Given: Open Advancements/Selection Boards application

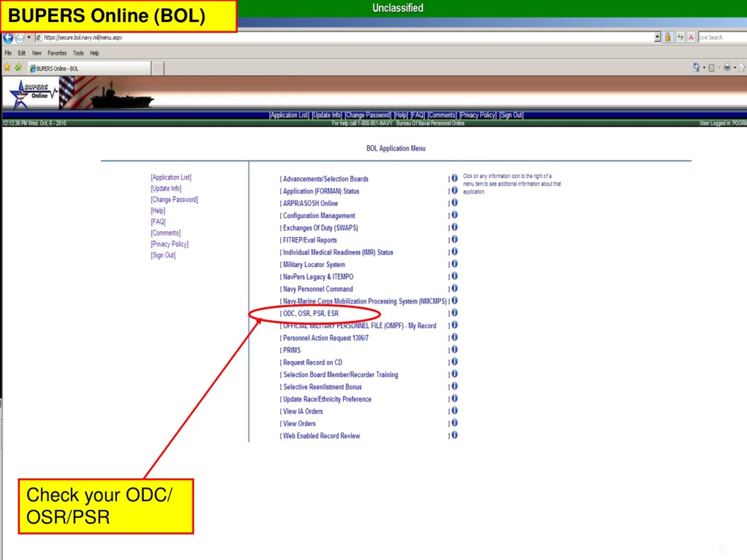Looking at the screenshot, I should 326,179.
